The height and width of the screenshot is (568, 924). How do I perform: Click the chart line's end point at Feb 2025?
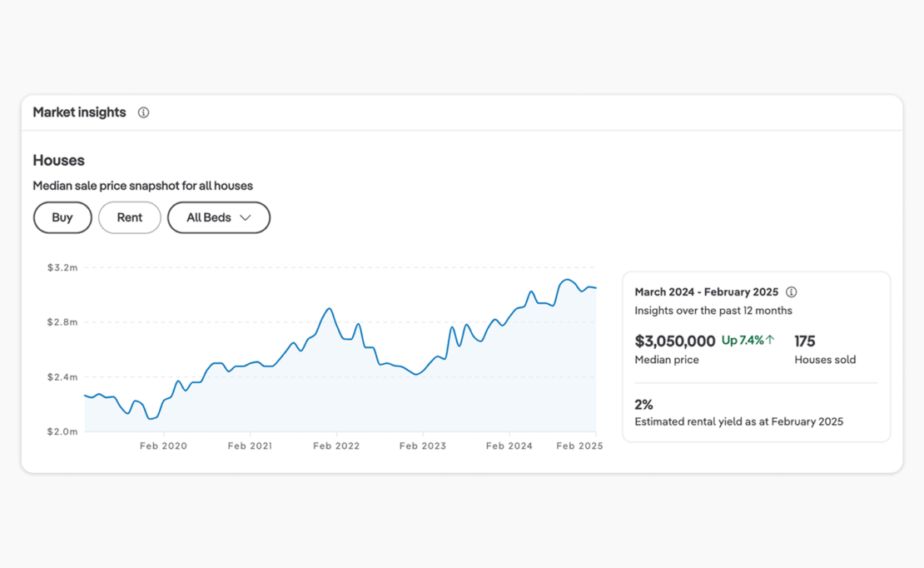tap(596, 288)
